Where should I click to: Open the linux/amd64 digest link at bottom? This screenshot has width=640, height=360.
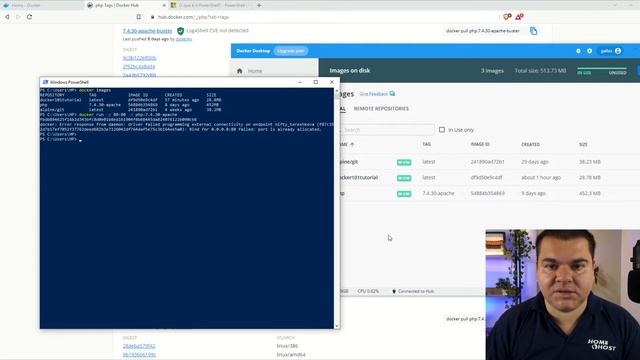click(x=140, y=355)
